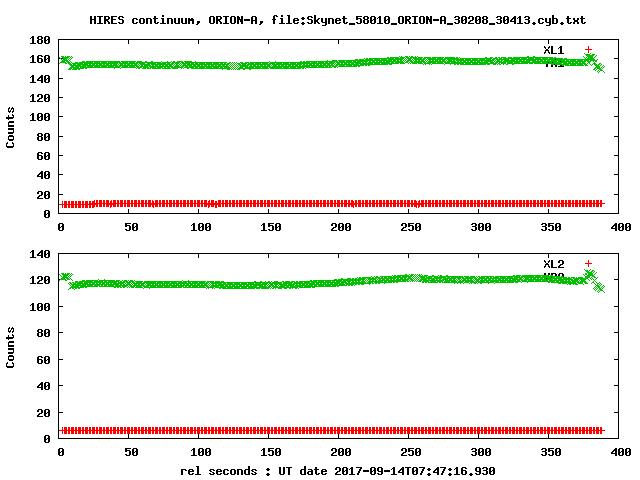
Task: Click the '350' x-axis tick under top plot
Action: [x=551, y=227]
